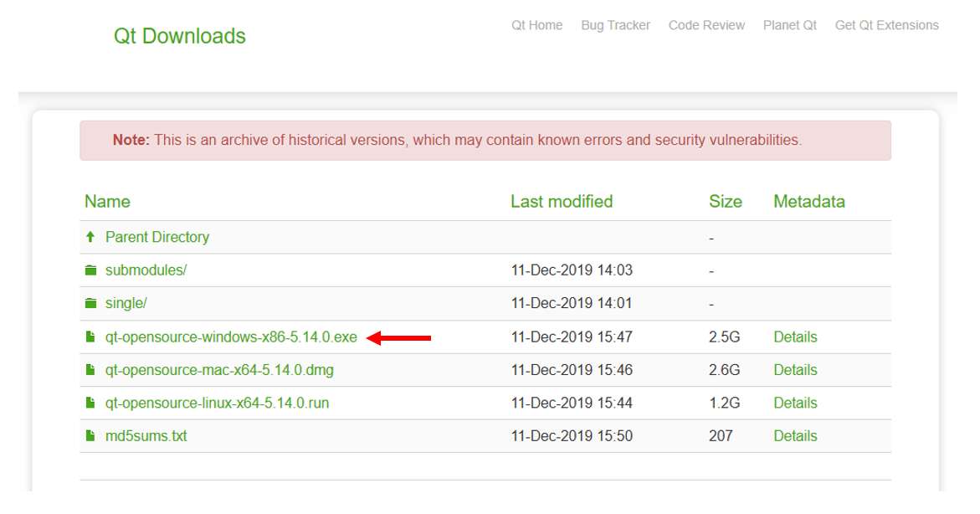
Task: Sort by the Size column header
Action: pyautogui.click(x=725, y=202)
